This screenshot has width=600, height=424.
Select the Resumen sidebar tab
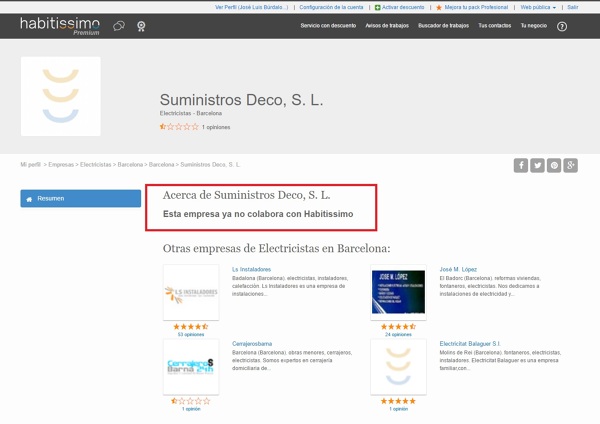81,198
